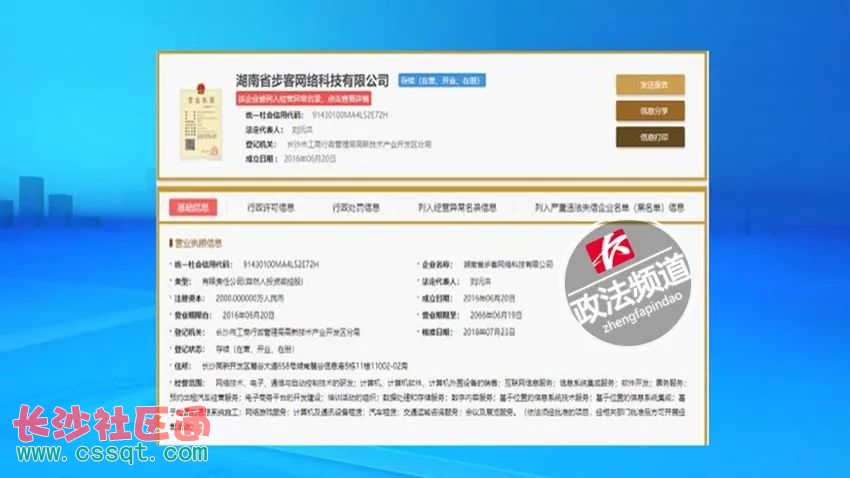Click the red abnormal-operations list warning banner
The width and height of the screenshot is (850, 478).
click(x=304, y=99)
